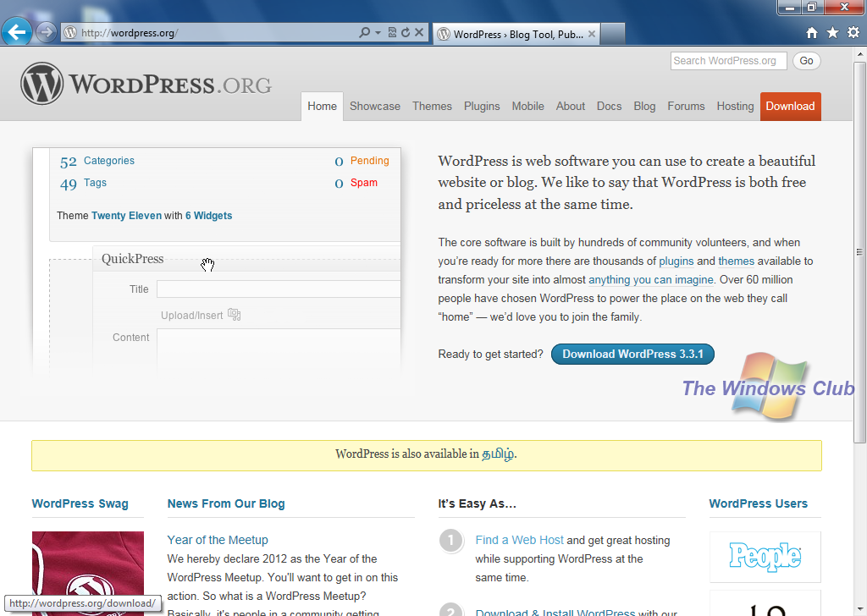Click the dashboard screenshot showing QuickPress
Viewport: 867px width, 616px height.
coord(217,262)
